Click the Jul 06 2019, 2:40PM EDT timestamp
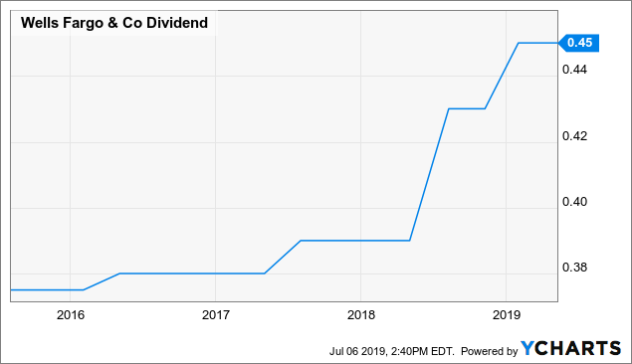The image size is (632, 364). [x=392, y=351]
